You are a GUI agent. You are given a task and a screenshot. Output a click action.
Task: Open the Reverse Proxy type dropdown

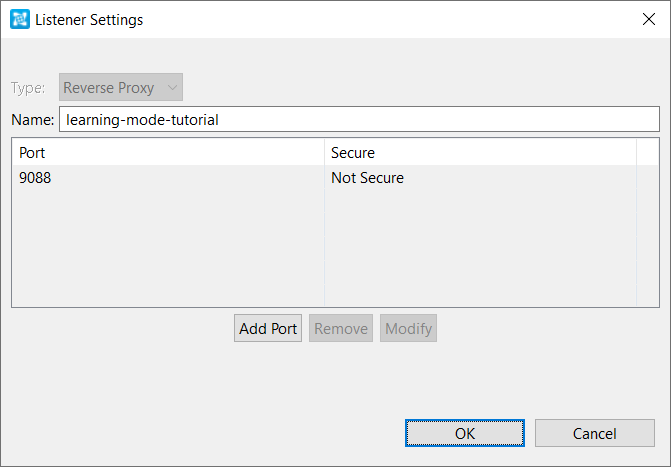tap(121, 87)
